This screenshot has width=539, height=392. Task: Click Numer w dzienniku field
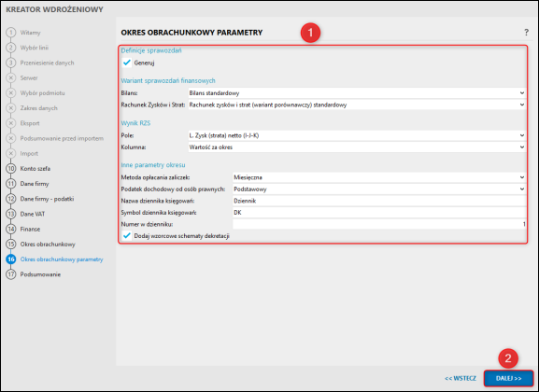click(379, 224)
